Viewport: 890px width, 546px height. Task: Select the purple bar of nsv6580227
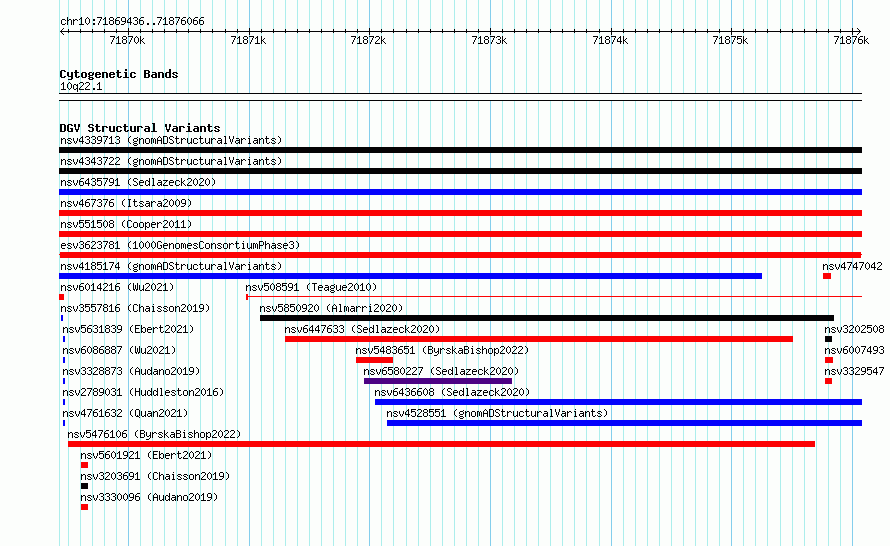point(438,381)
